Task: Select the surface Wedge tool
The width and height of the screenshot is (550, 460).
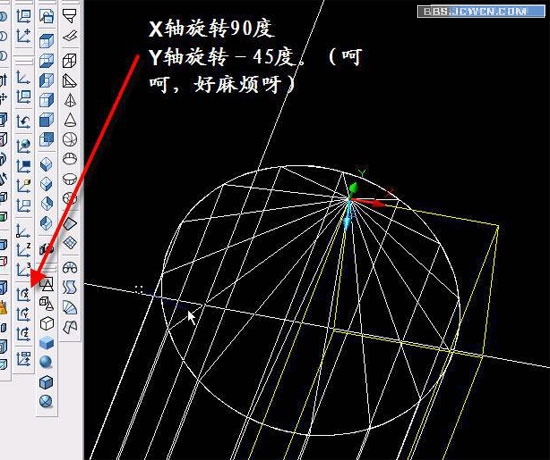Action: pos(69,81)
